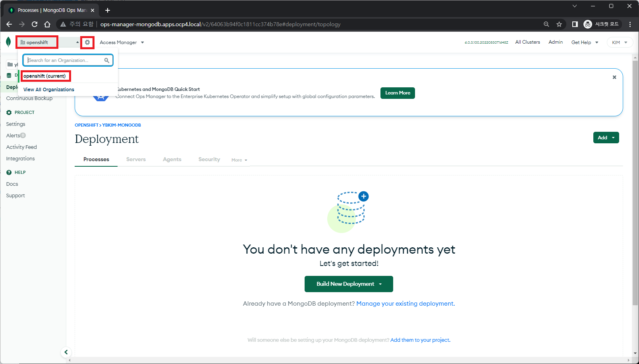Toggle the browser side panel
639x364 pixels.
pos(575,24)
